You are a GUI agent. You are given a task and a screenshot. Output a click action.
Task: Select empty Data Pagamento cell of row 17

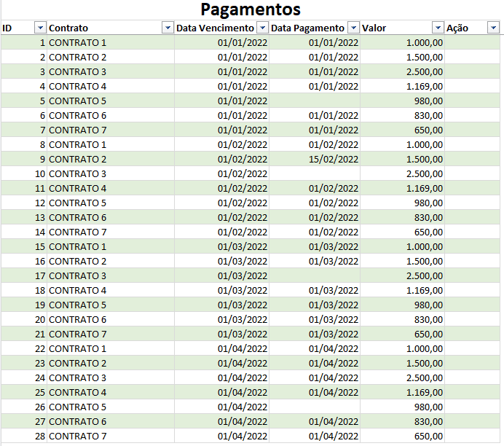tap(315, 276)
